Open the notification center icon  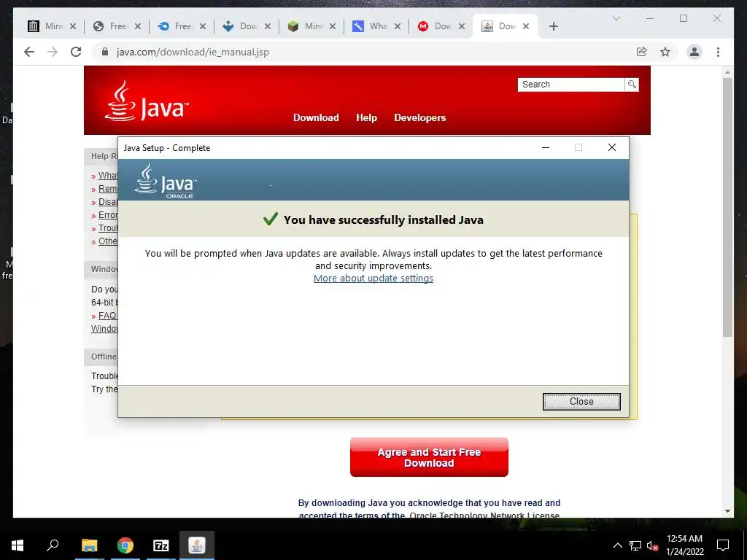click(723, 545)
